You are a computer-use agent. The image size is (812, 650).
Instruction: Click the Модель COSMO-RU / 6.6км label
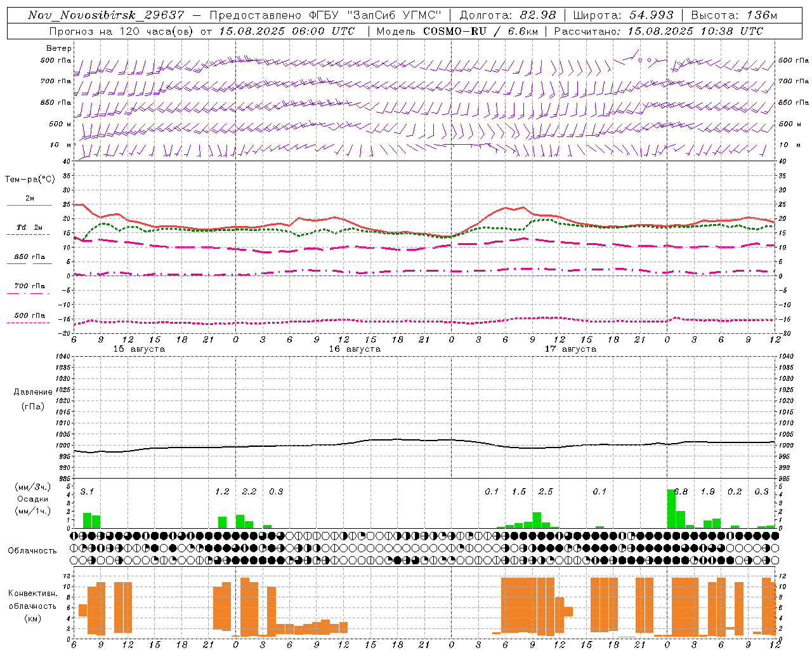point(457,31)
